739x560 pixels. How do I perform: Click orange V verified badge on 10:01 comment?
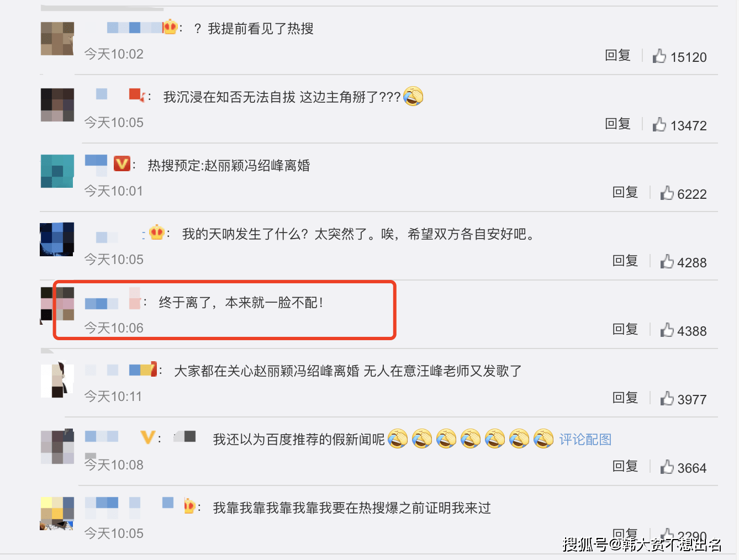coord(122,163)
